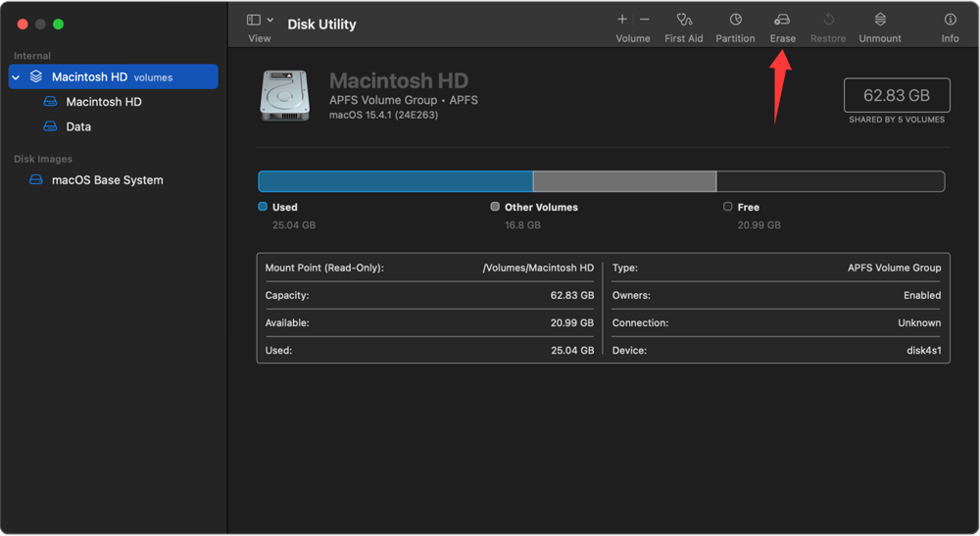Click the 62.83 GB capacity box
Image resolution: width=980 pixels, height=536 pixels.
coord(897,95)
